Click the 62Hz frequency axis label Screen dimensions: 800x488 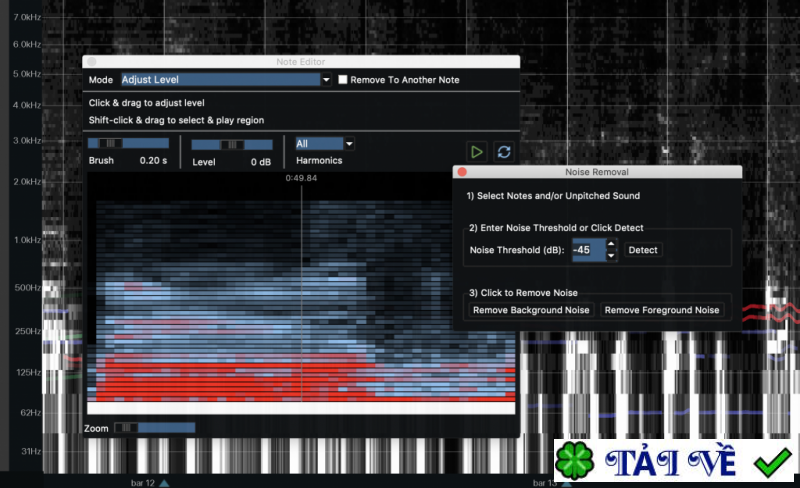pyautogui.click(x=31, y=412)
